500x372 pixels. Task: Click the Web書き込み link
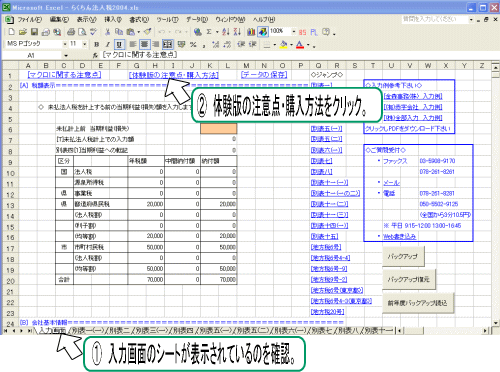[399, 236]
